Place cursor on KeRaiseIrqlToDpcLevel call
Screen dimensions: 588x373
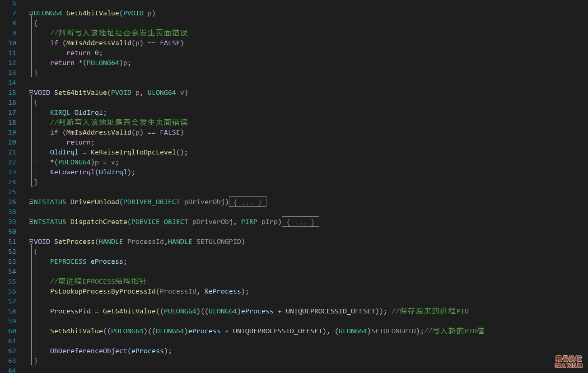pyautogui.click(x=133, y=152)
